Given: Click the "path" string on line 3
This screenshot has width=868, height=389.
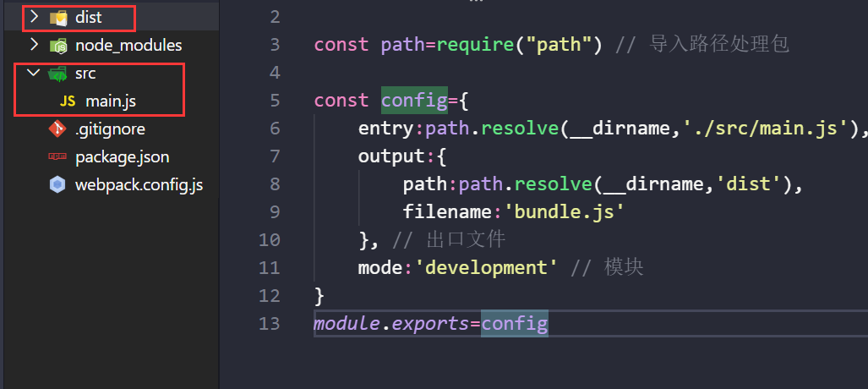Looking at the screenshot, I should 559,44.
